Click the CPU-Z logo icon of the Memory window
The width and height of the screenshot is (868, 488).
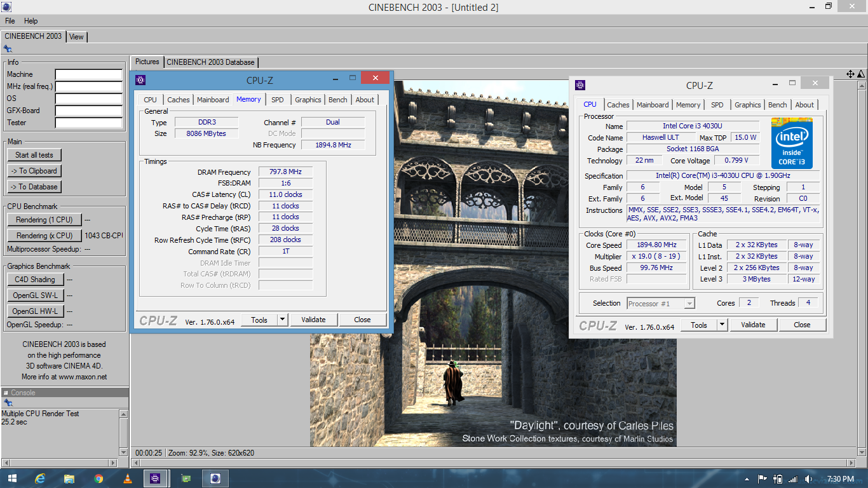coord(141,79)
